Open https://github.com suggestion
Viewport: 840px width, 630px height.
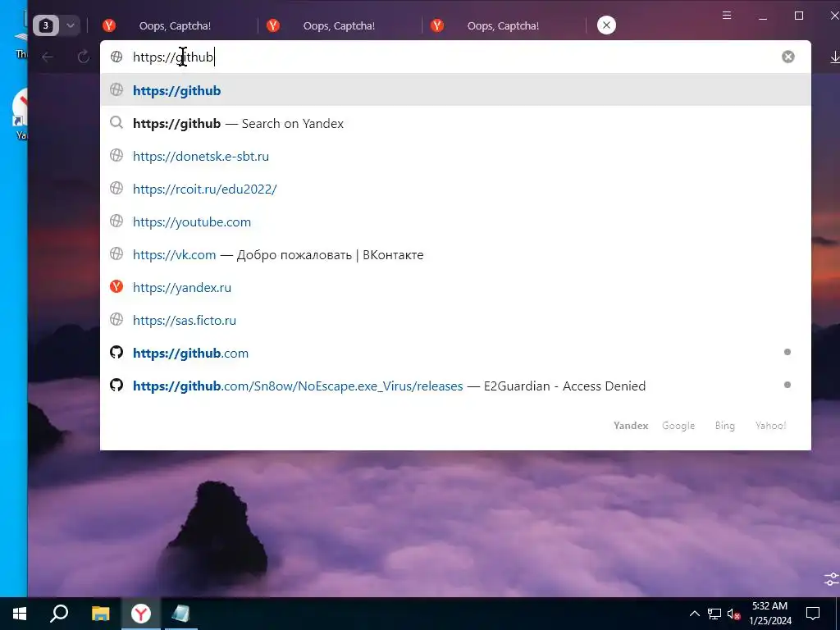point(455,353)
